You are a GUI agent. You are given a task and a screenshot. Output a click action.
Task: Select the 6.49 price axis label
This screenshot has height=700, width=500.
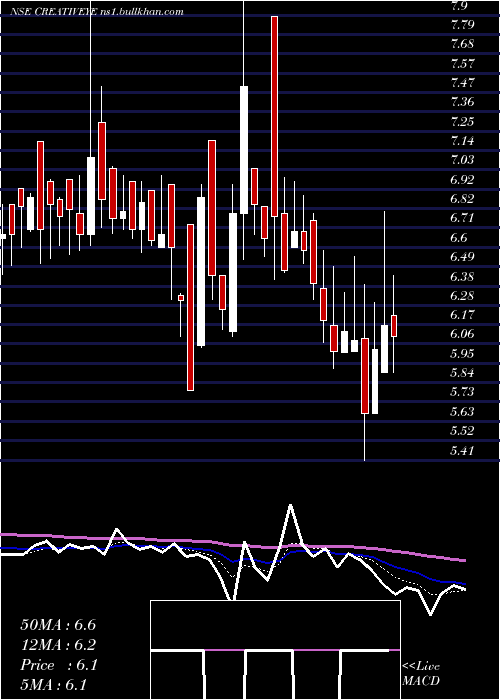tap(462, 257)
